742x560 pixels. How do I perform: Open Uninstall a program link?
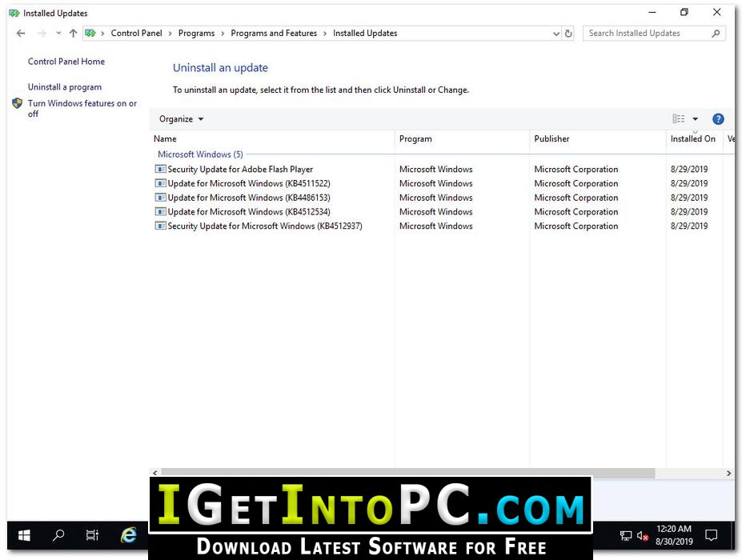click(65, 87)
